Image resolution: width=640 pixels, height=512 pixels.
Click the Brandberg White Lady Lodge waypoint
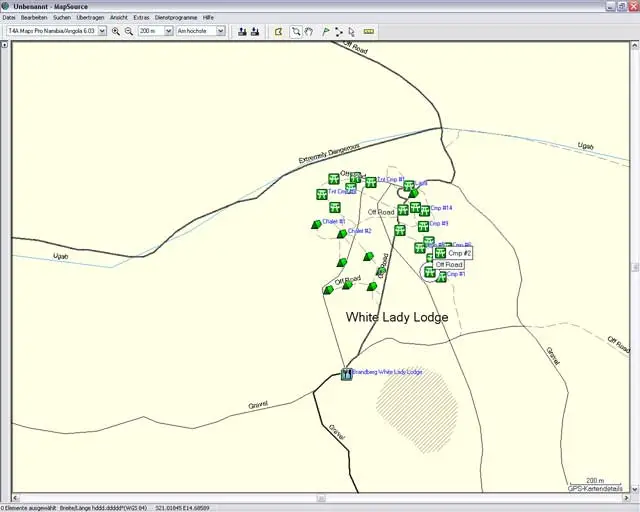pyautogui.click(x=347, y=374)
